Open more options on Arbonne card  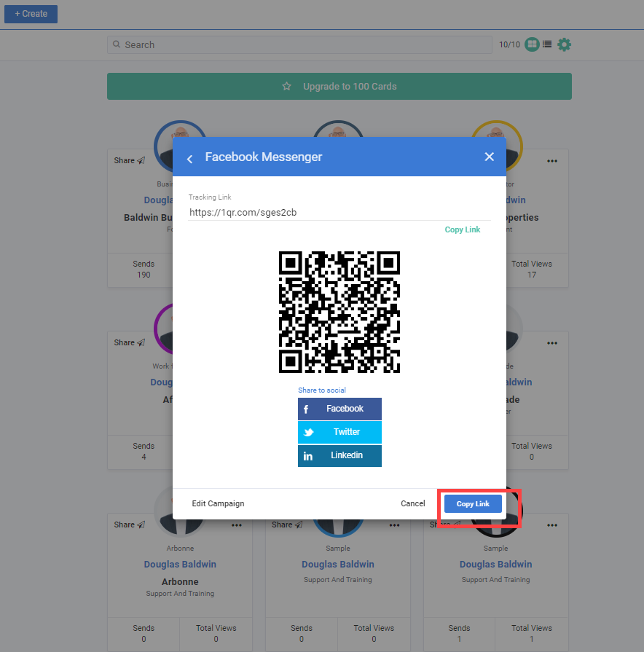pyautogui.click(x=237, y=525)
